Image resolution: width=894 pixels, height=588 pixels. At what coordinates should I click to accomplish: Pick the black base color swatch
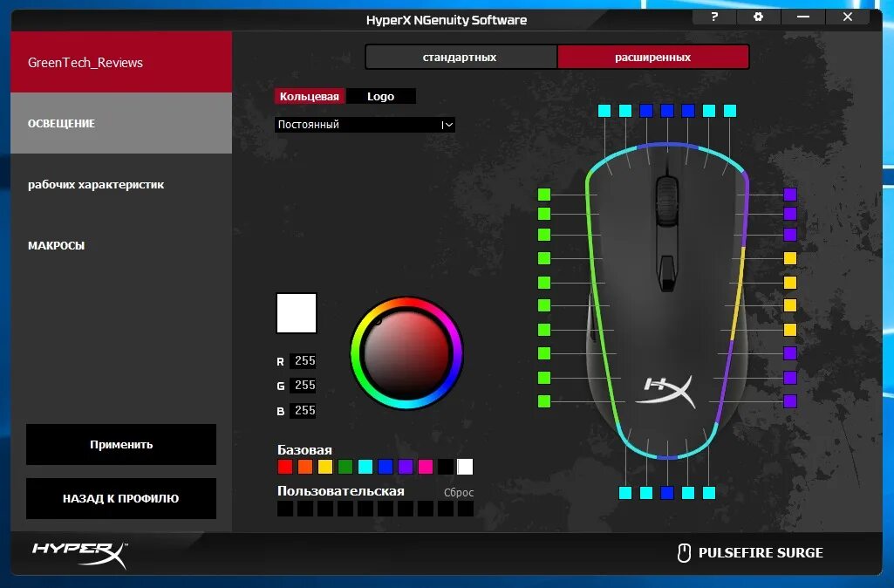pos(446,467)
